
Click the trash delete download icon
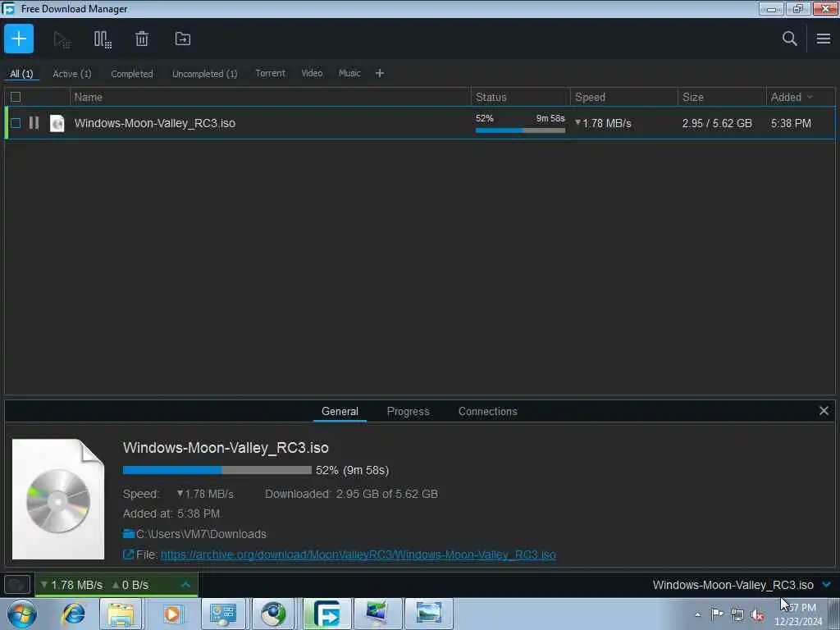141,39
